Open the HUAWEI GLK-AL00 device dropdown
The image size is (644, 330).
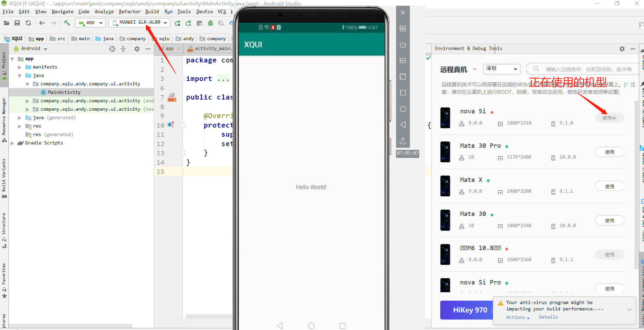click(140, 23)
